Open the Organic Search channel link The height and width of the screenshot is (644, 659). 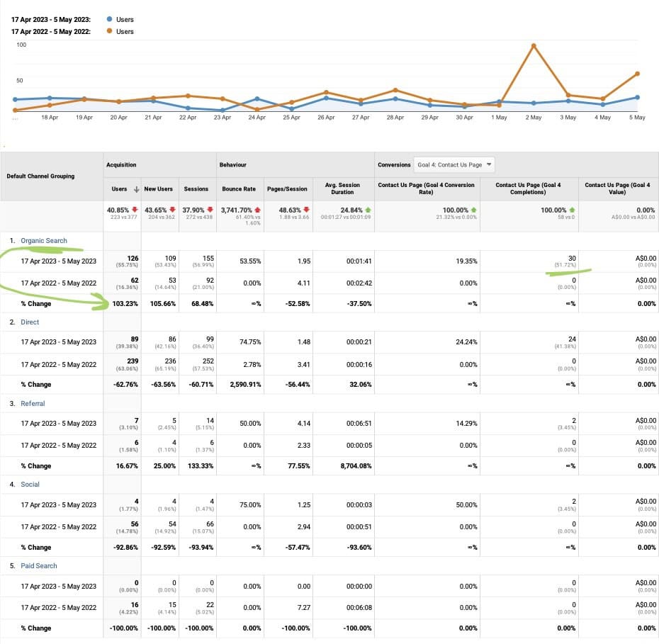(x=44, y=241)
